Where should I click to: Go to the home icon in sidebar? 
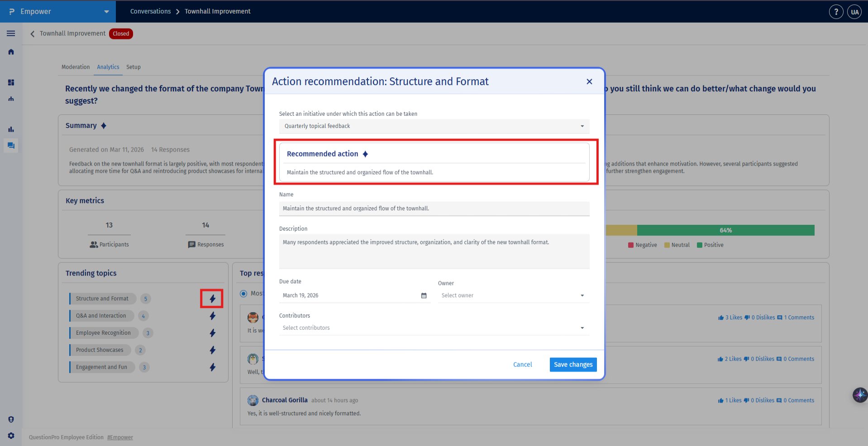point(11,52)
